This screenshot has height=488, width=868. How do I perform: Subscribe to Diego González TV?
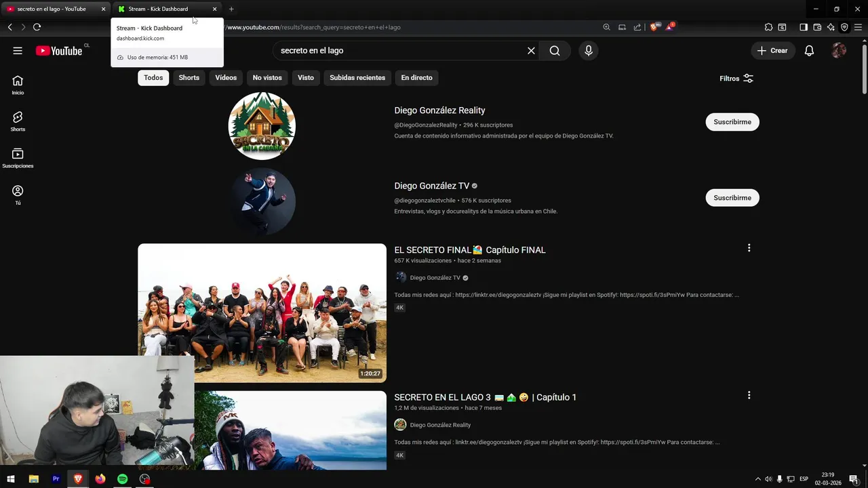pos(732,198)
